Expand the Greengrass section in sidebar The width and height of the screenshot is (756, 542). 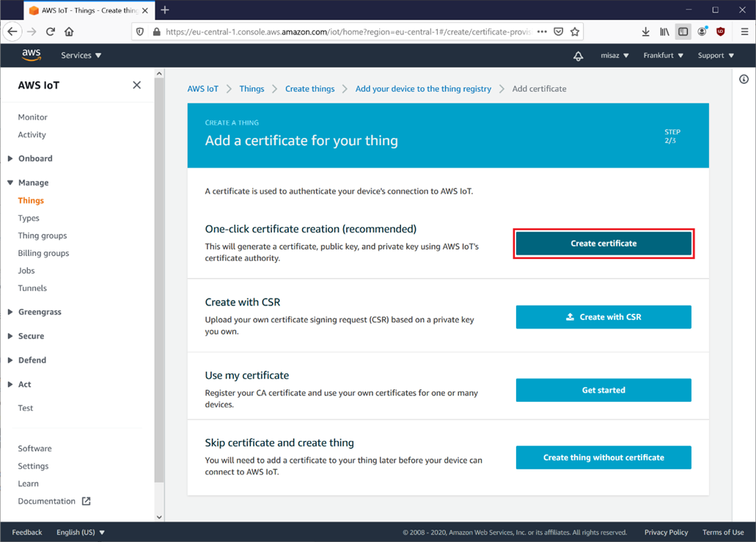(x=39, y=312)
